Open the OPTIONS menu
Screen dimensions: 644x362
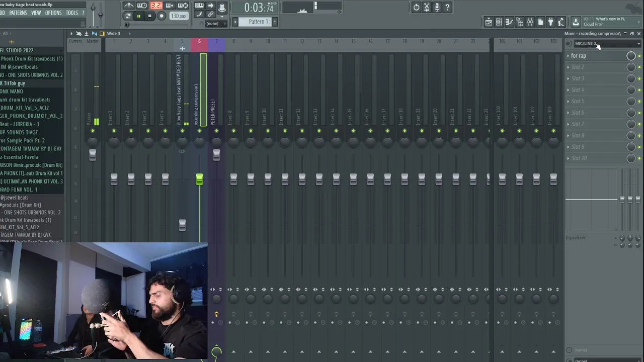(53, 13)
